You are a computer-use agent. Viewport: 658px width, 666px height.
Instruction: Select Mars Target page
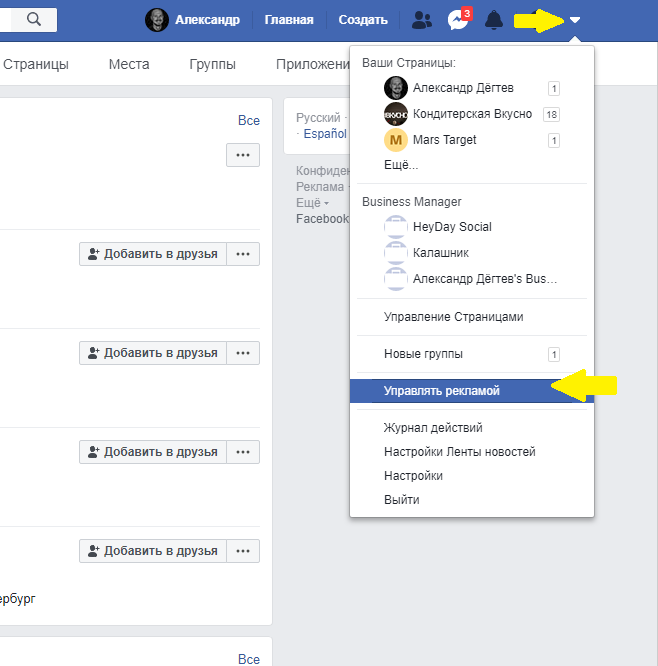tap(472, 140)
